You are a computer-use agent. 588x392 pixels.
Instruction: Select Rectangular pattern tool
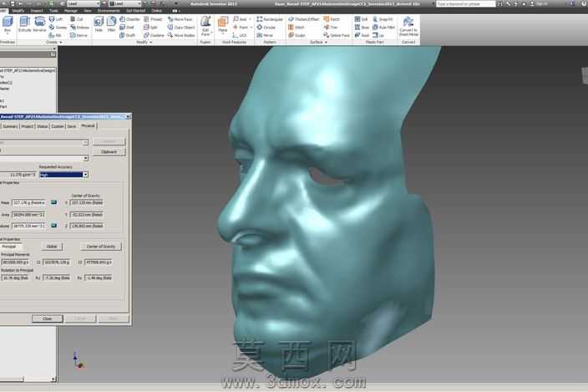(x=270, y=19)
